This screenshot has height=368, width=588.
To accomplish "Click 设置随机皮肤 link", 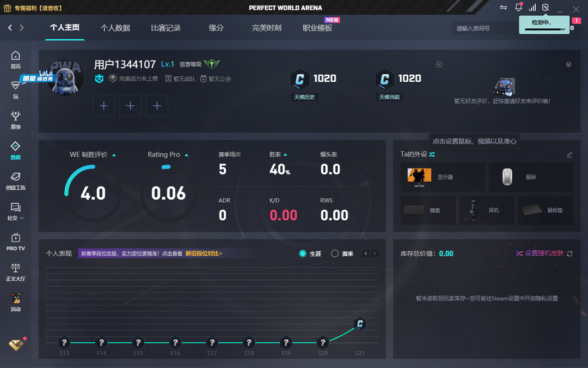I will click(544, 253).
